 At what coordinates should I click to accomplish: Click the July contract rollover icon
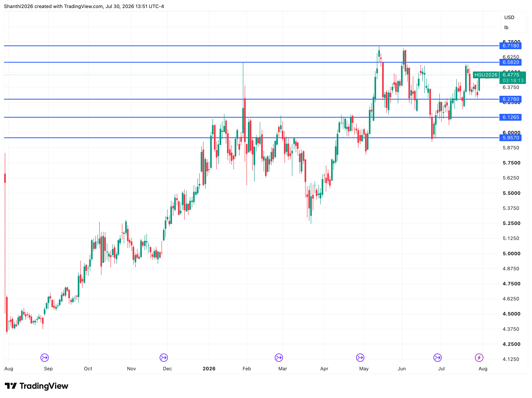point(438,358)
